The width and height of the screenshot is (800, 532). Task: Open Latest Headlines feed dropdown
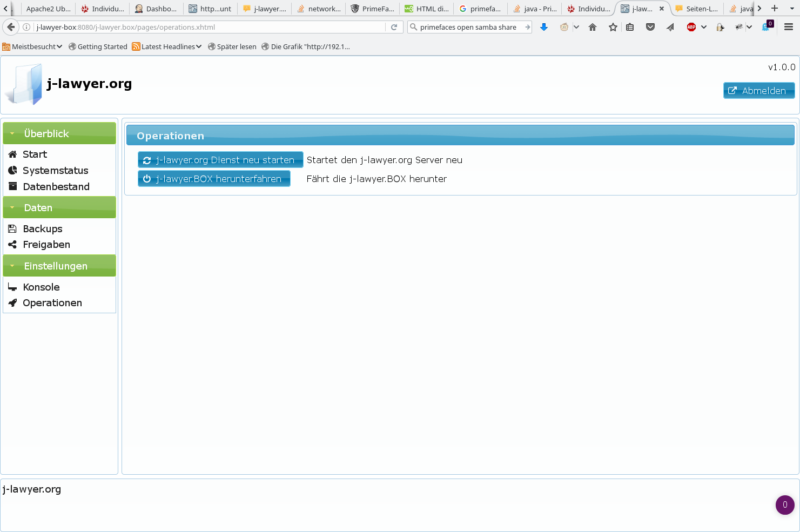pos(167,47)
